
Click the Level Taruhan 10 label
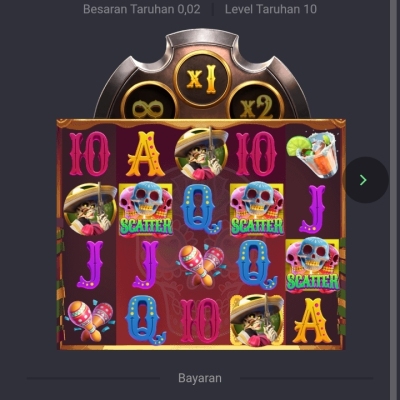(x=271, y=9)
